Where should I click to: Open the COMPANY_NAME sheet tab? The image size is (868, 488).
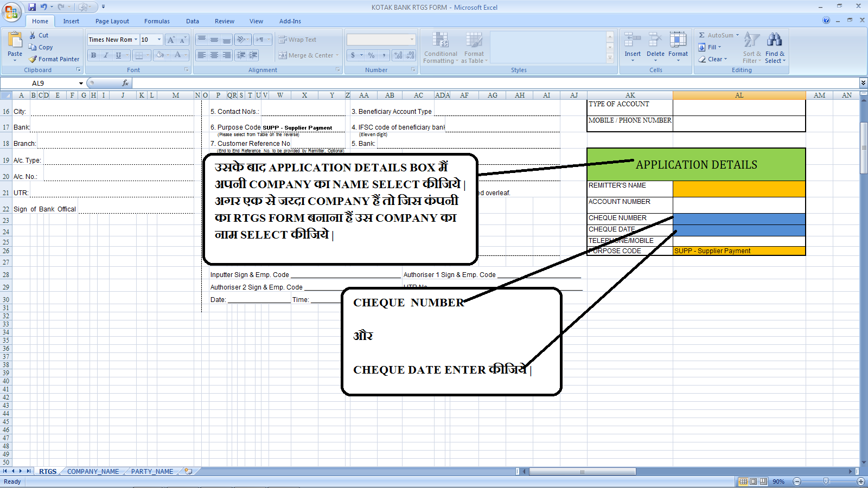(92, 471)
